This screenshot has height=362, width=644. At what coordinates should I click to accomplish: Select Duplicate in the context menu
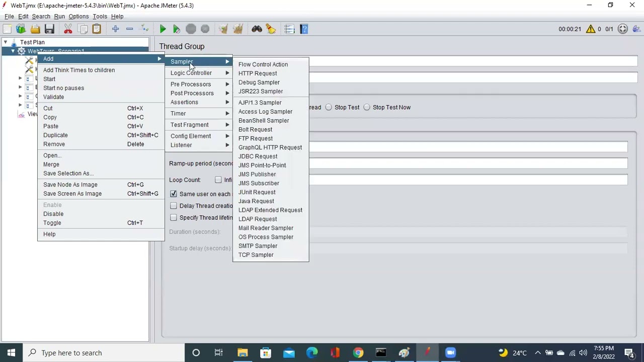click(101, 135)
